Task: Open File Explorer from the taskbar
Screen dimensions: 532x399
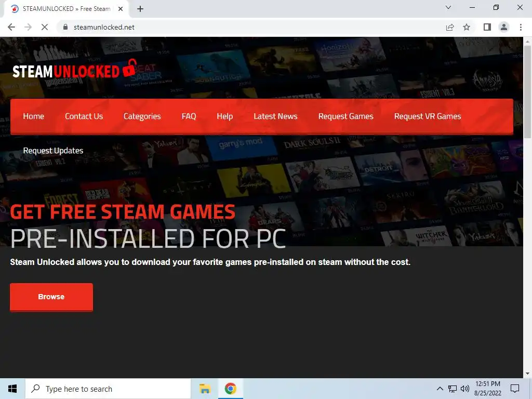Action: point(205,389)
